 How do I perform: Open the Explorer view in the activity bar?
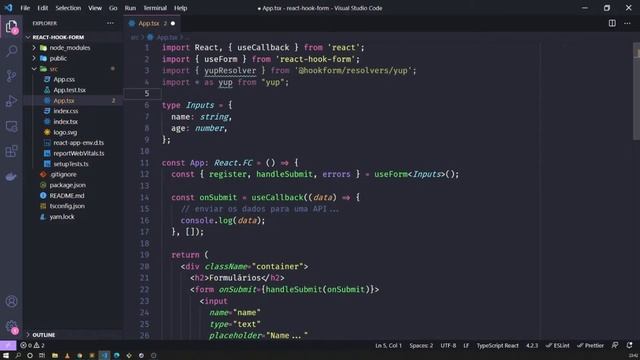tap(11, 27)
